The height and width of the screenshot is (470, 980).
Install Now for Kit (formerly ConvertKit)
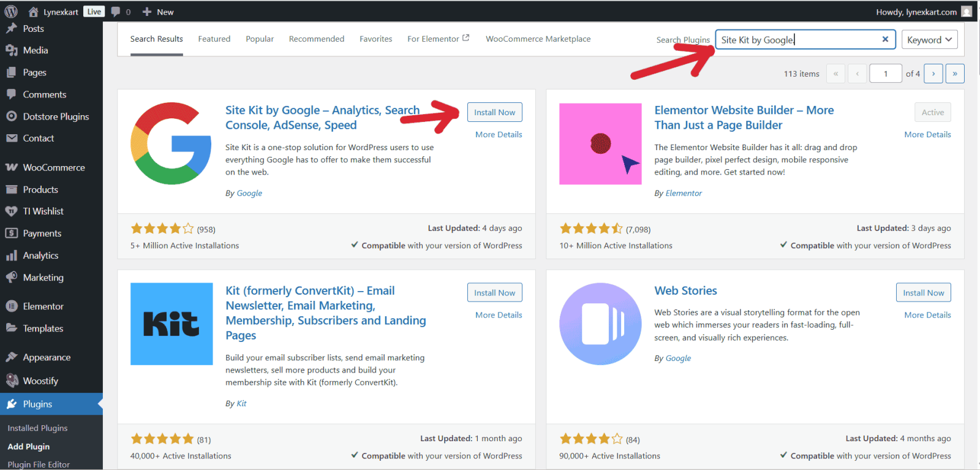pos(494,292)
